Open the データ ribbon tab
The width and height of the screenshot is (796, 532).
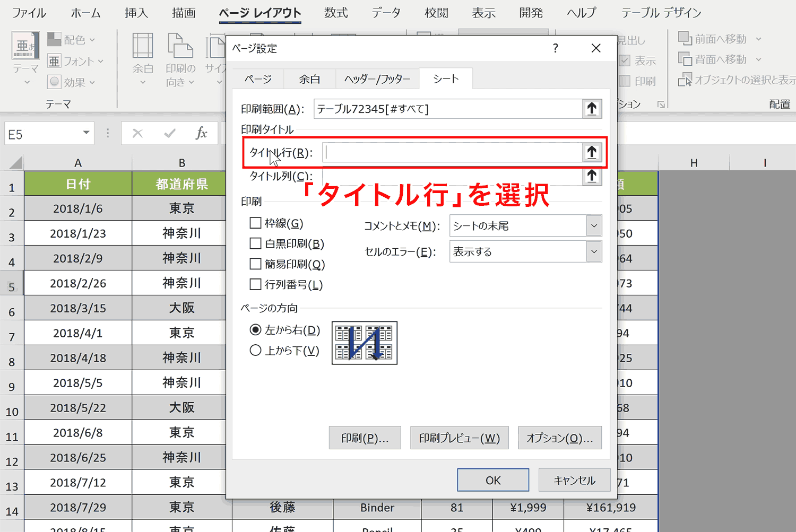click(386, 13)
